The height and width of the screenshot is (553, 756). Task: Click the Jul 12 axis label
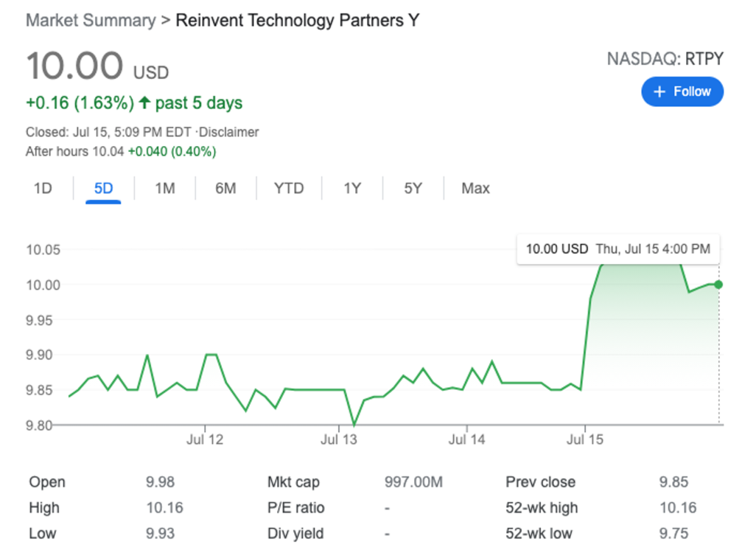[x=205, y=440]
